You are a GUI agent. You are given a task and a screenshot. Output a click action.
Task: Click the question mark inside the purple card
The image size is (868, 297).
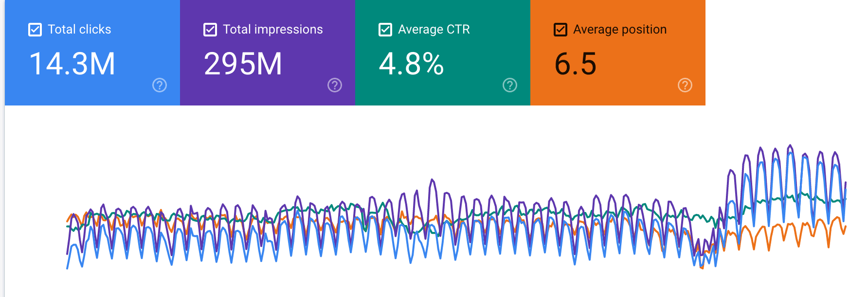(x=334, y=86)
